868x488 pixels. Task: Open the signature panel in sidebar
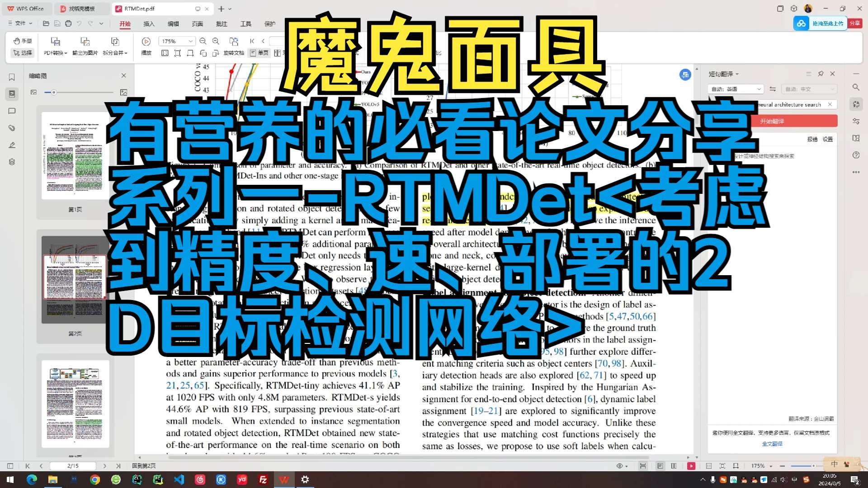pos(12,145)
